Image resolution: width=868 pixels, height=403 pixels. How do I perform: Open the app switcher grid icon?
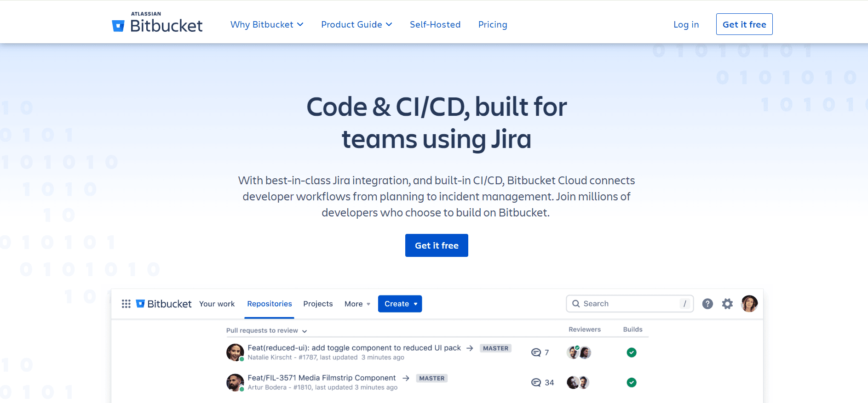pos(126,304)
